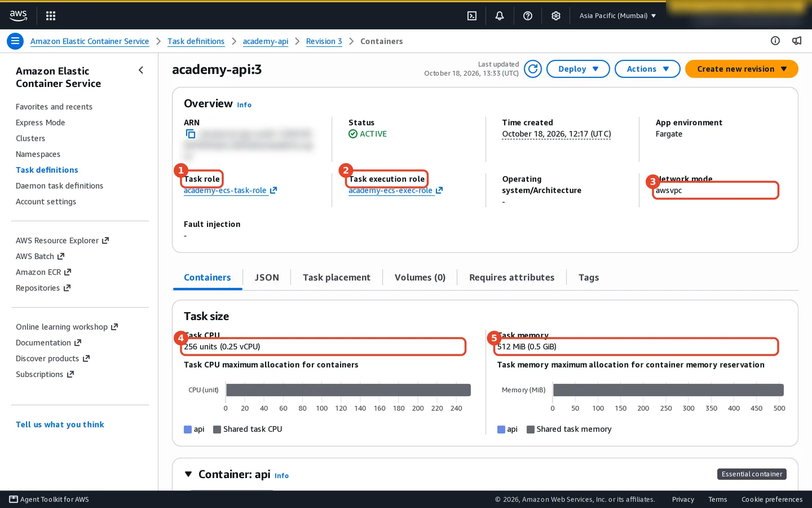812x508 pixels.
Task: Click the Shared task memory legend swatch
Action: [x=531, y=430]
